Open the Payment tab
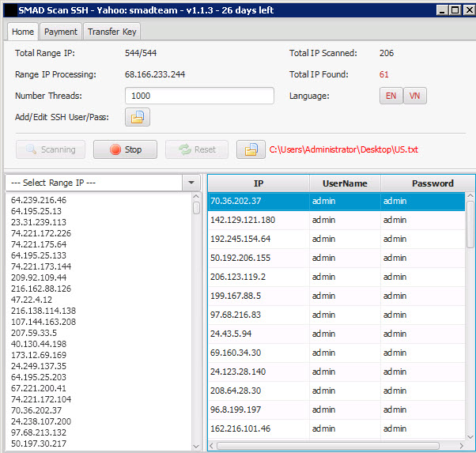Image resolution: width=476 pixels, height=453 pixels. [x=61, y=32]
